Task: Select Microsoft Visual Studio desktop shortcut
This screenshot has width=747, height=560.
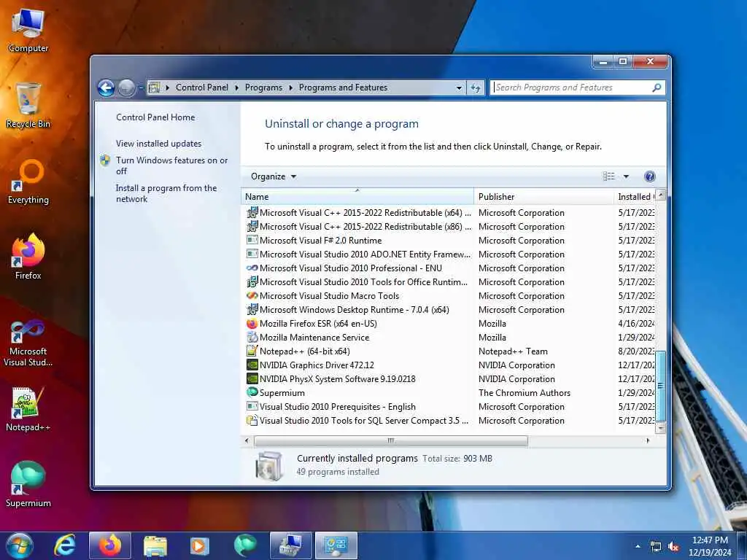Action: [28, 344]
